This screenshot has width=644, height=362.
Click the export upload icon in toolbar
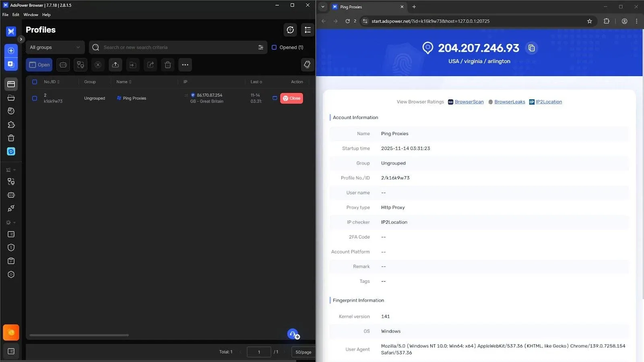(116, 65)
